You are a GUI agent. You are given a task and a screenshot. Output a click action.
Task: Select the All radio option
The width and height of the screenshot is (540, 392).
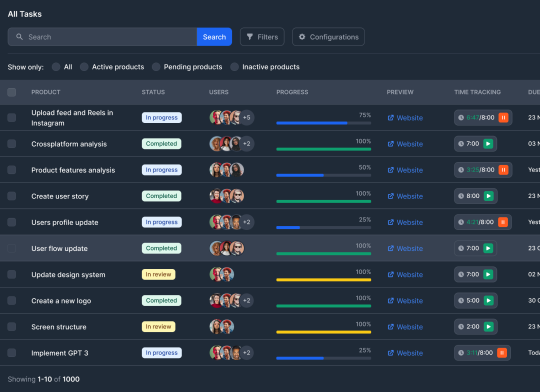click(56, 67)
